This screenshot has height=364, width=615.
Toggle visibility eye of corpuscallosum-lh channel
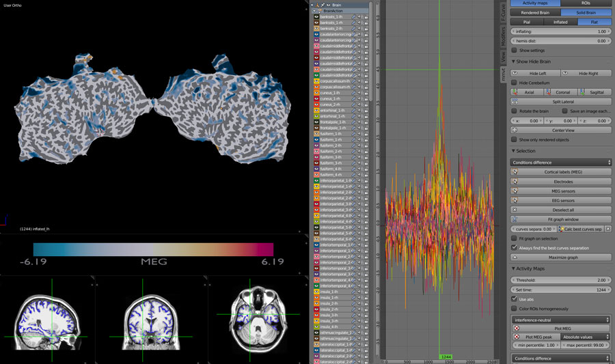[x=316, y=81]
